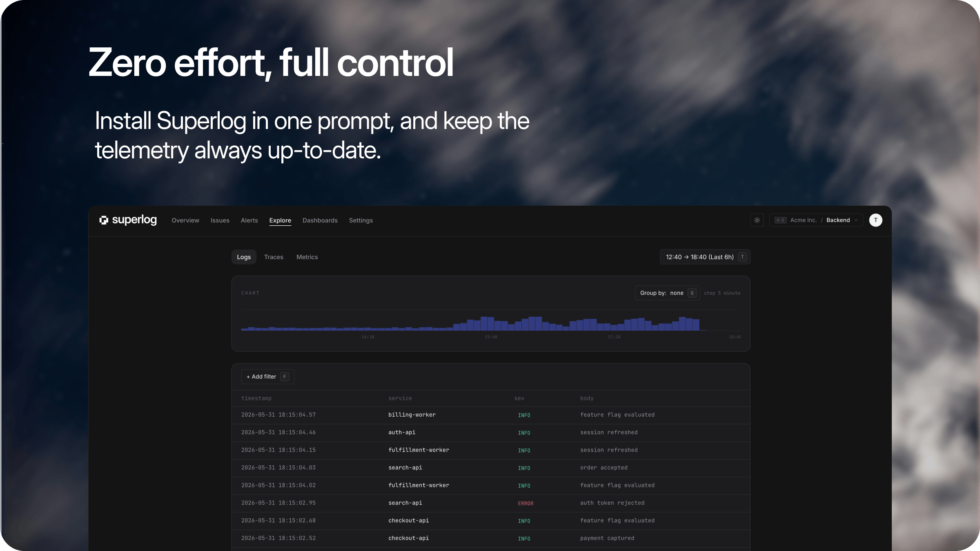Select the Logs sub-tab
Image resolution: width=980 pixels, height=551 pixels.
tap(244, 257)
